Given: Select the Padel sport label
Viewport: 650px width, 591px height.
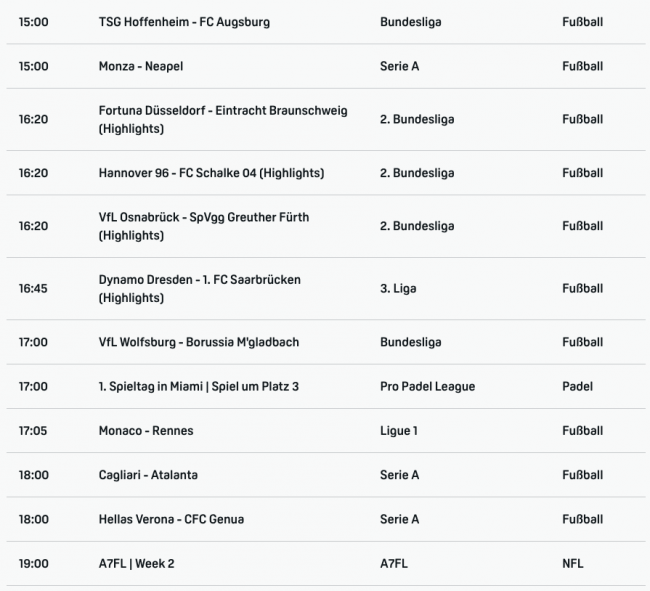Looking at the screenshot, I should (x=577, y=386).
